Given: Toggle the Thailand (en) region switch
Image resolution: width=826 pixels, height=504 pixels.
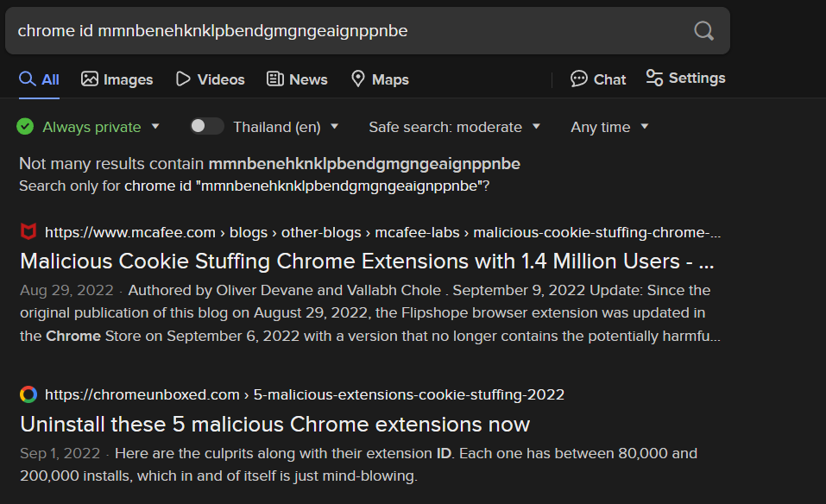Looking at the screenshot, I should 206,126.
